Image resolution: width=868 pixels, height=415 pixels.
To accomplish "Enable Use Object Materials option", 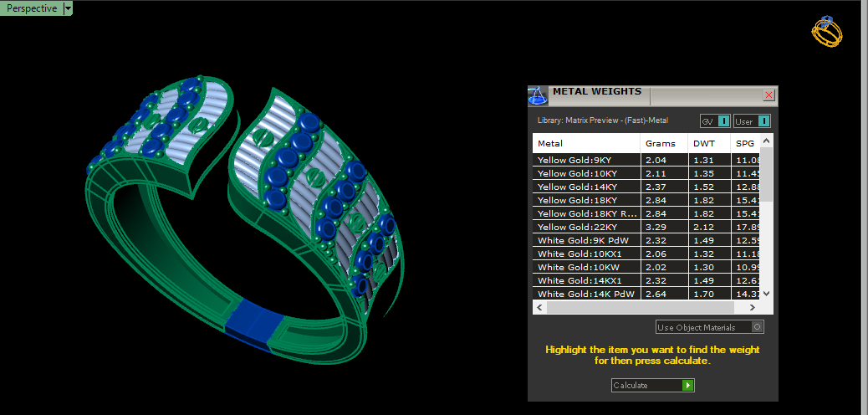I will point(758,327).
